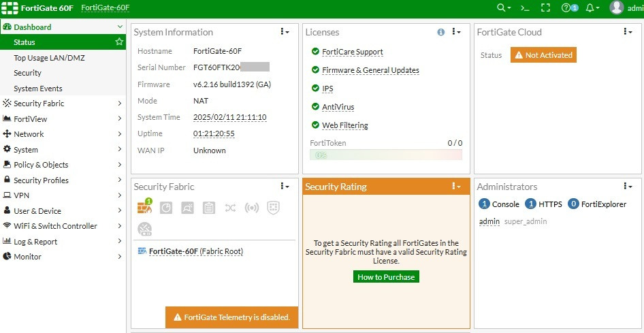This screenshot has width=644, height=333.
Task: Expand the Monitor menu
Action: tap(120, 257)
